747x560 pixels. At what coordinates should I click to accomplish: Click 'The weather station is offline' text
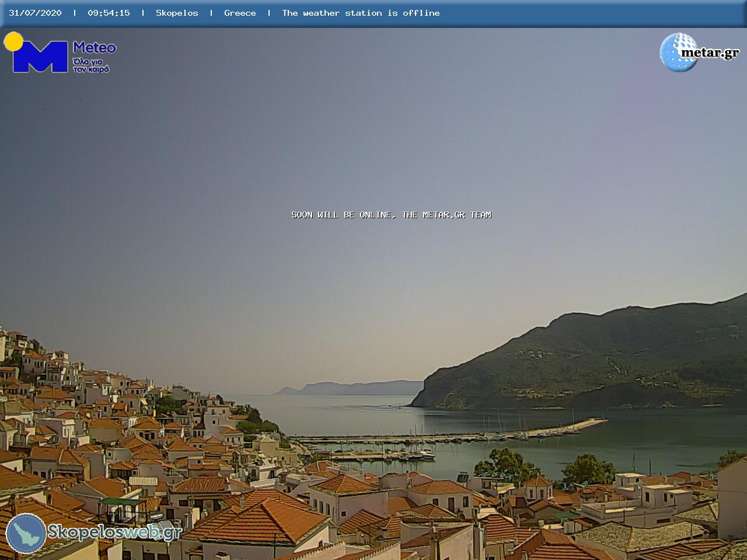pyautogui.click(x=361, y=13)
